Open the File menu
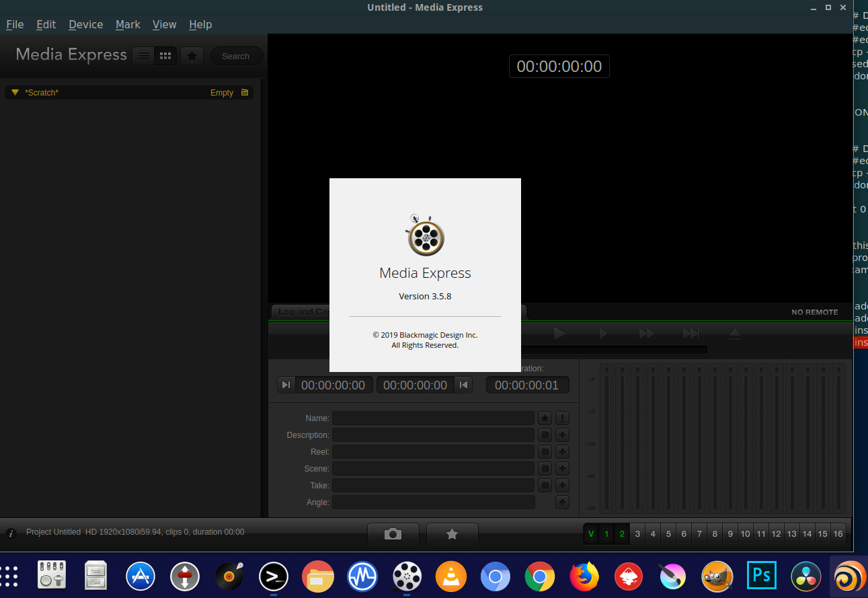The width and height of the screenshot is (868, 598). click(15, 24)
